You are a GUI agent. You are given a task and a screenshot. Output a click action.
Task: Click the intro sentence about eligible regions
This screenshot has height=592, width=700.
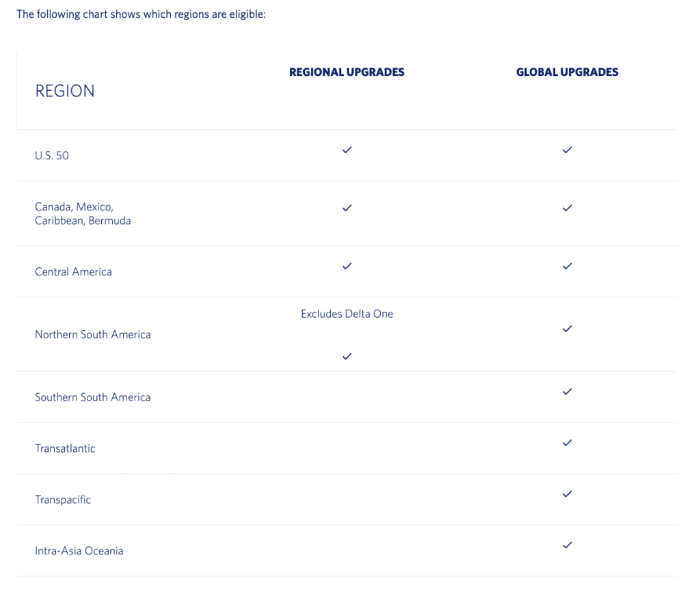[141, 14]
